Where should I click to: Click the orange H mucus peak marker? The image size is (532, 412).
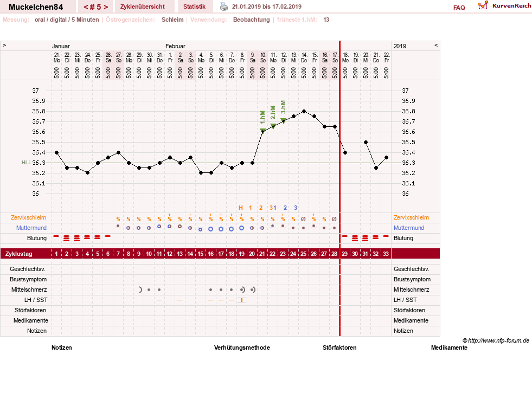(x=241, y=208)
